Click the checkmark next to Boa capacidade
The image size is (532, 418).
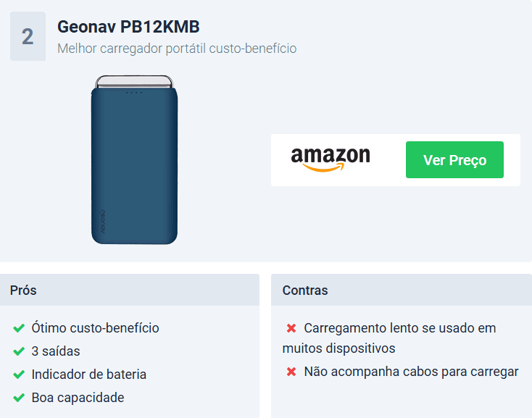pos(19,398)
